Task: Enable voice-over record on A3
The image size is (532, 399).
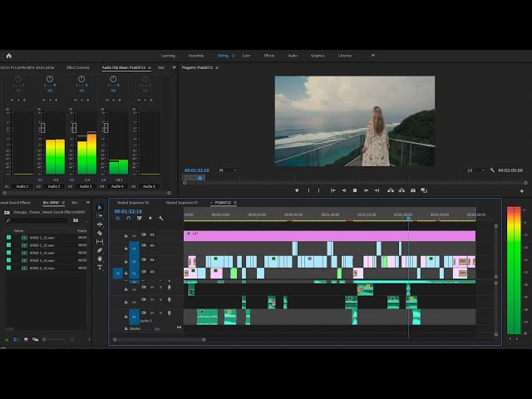Action: tap(170, 288)
